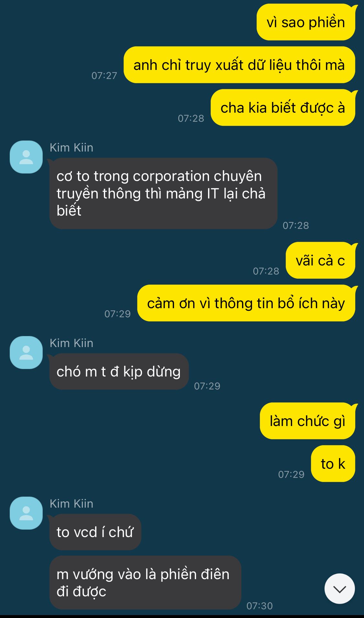Tap the Kim Kiin name above 'cơ to trong'
The width and height of the screenshot is (364, 618).
click(72, 148)
